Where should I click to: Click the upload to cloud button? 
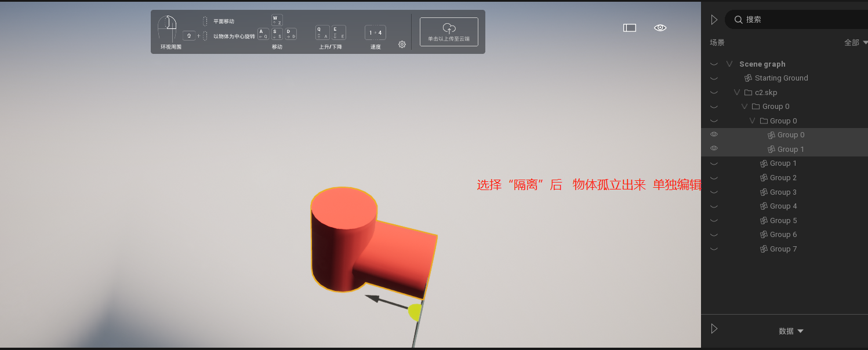point(449,32)
